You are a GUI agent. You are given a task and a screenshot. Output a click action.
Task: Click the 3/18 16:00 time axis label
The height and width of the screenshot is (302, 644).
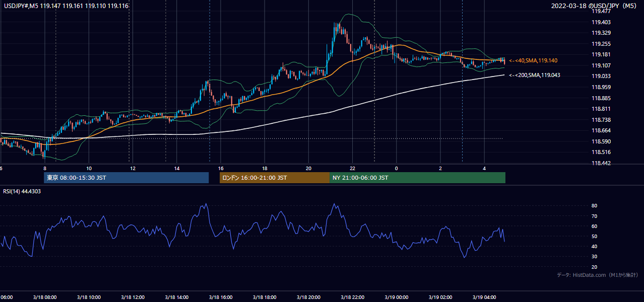click(x=220, y=297)
